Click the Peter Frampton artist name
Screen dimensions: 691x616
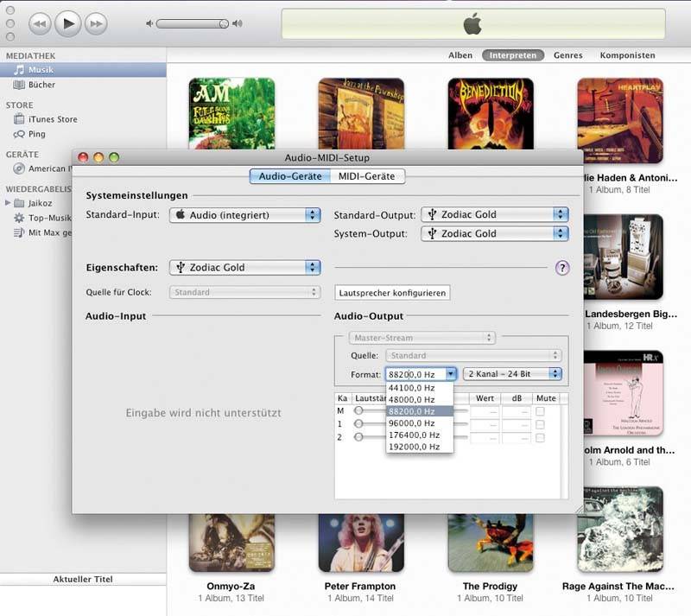(x=360, y=586)
